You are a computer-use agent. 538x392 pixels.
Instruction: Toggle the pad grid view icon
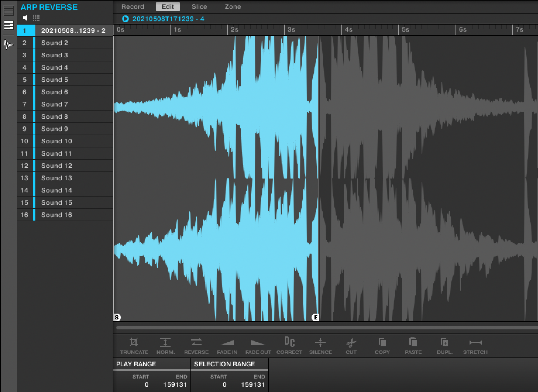click(x=36, y=18)
